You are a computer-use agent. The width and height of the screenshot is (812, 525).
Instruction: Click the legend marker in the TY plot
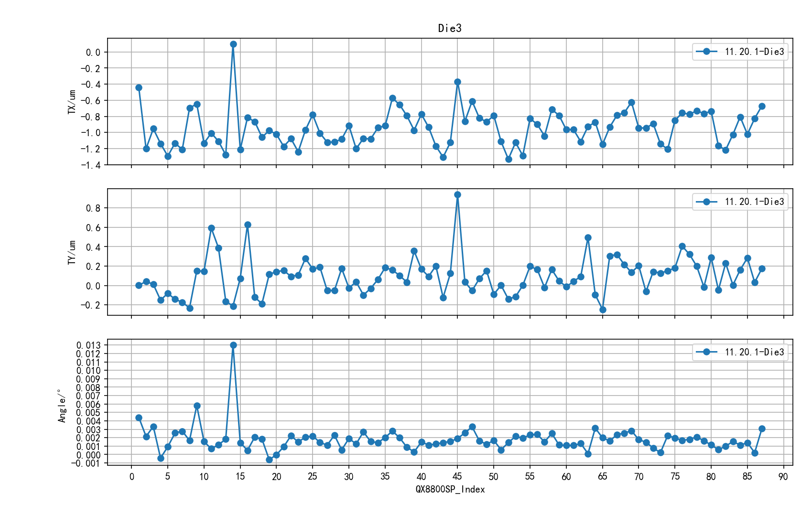point(706,202)
